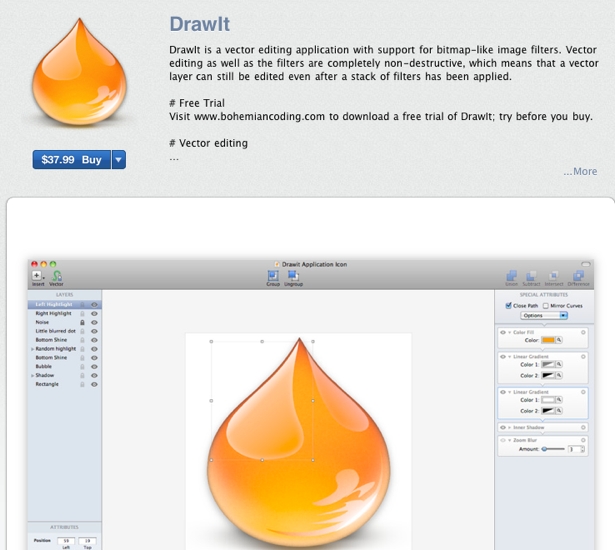The height and width of the screenshot is (550, 615).
Task: Select the Rectangle layer row
Action: click(x=65, y=384)
